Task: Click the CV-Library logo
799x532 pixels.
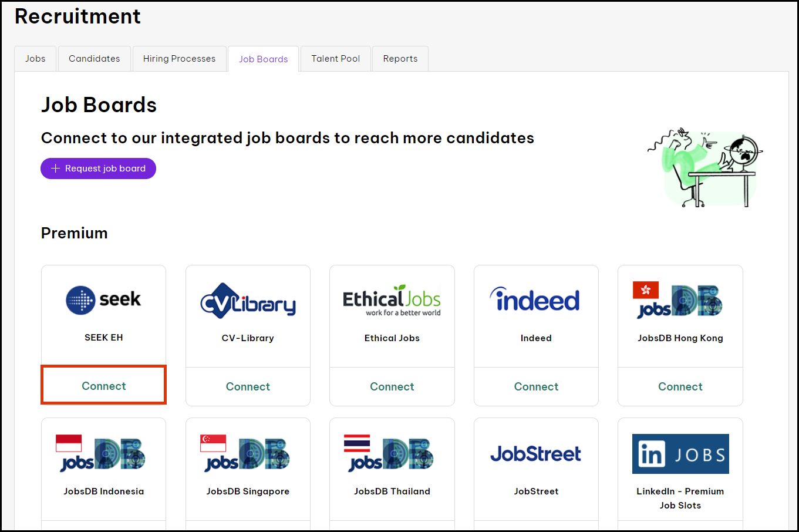Action: [x=248, y=301]
